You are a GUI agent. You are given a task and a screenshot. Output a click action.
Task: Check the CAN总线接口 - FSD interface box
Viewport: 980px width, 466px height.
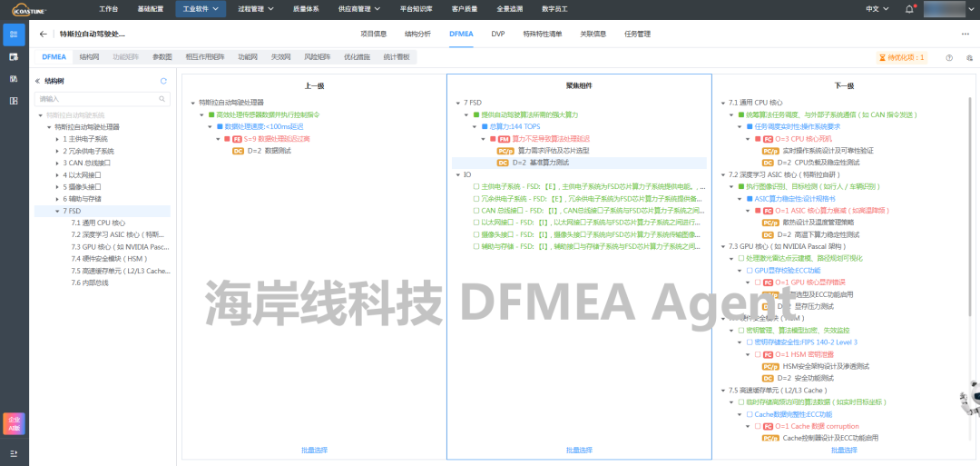[x=476, y=210]
